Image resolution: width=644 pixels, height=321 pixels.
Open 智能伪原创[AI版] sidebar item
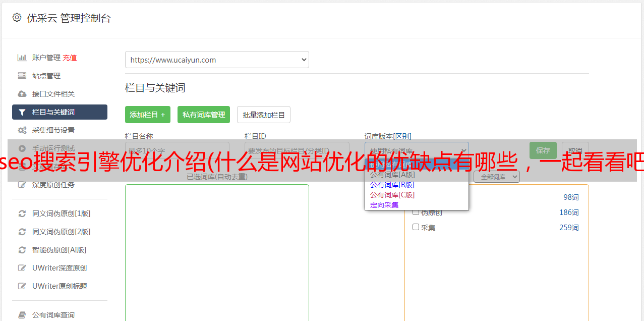(x=60, y=250)
